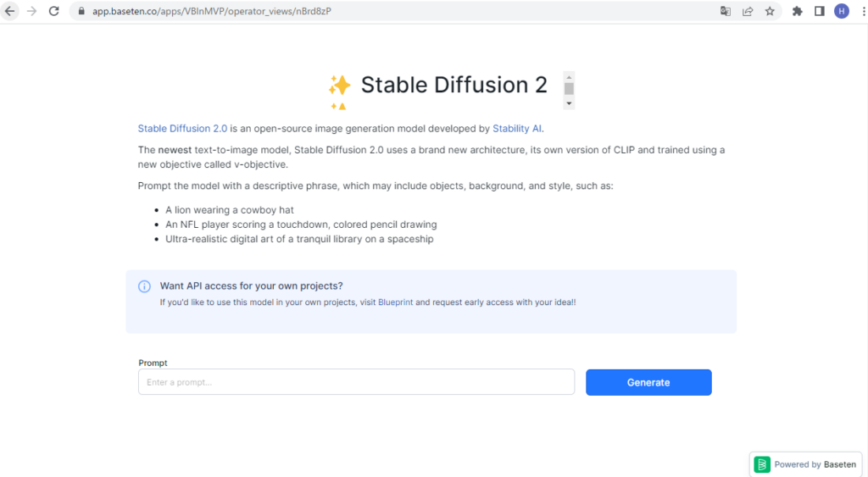The width and height of the screenshot is (868, 477).
Task: Click the lock icon in address bar
Action: [x=81, y=11]
